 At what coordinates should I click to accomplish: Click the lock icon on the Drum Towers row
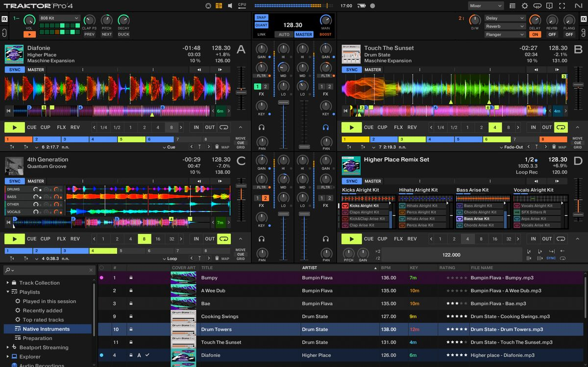pos(131,329)
